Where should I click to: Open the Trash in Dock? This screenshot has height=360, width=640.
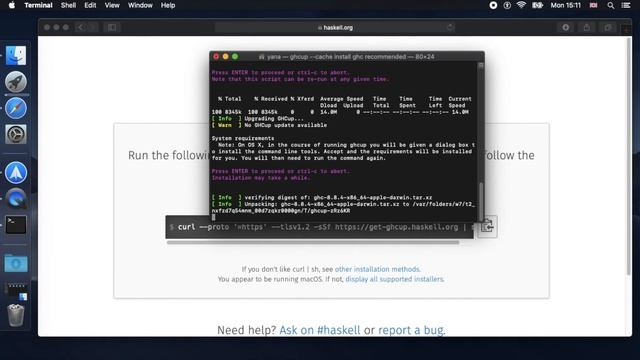point(16,315)
